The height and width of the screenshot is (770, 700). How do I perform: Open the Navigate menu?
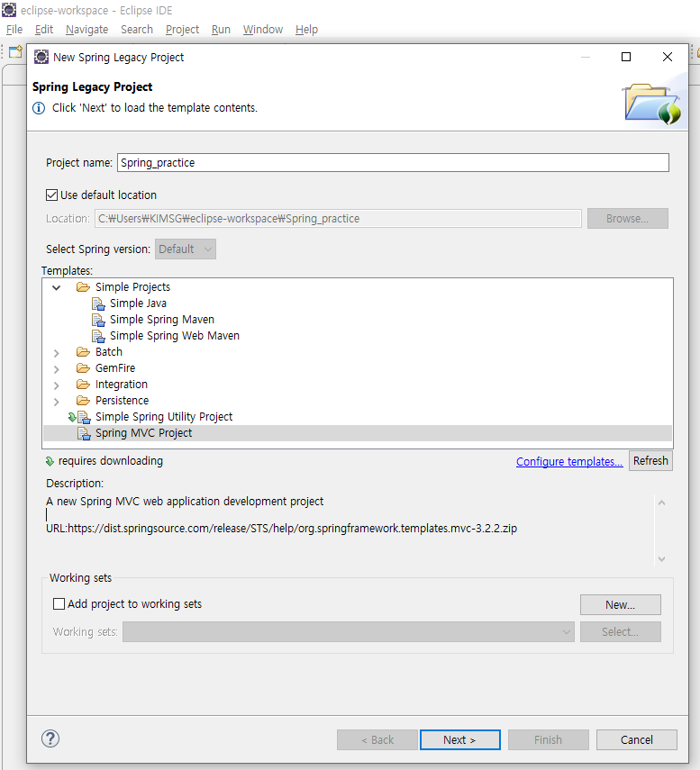click(87, 30)
